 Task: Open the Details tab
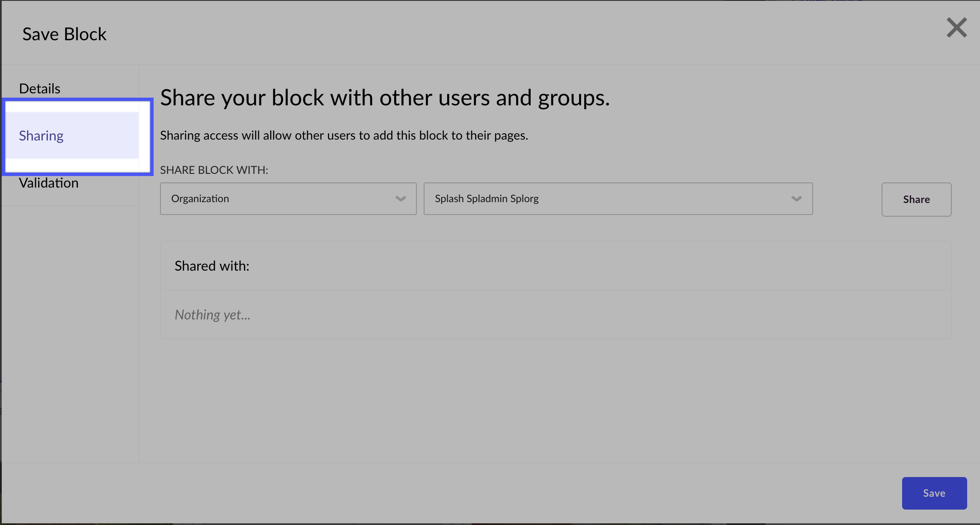(40, 89)
